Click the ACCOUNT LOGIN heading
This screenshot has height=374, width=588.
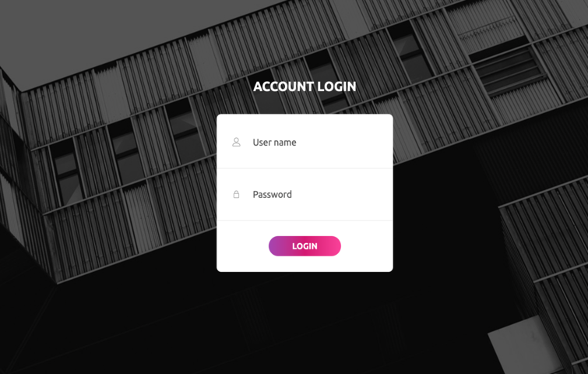pyautogui.click(x=305, y=86)
